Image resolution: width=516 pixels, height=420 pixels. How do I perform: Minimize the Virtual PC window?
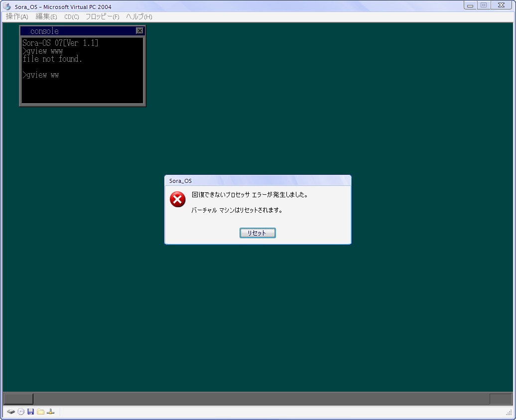click(x=470, y=5)
